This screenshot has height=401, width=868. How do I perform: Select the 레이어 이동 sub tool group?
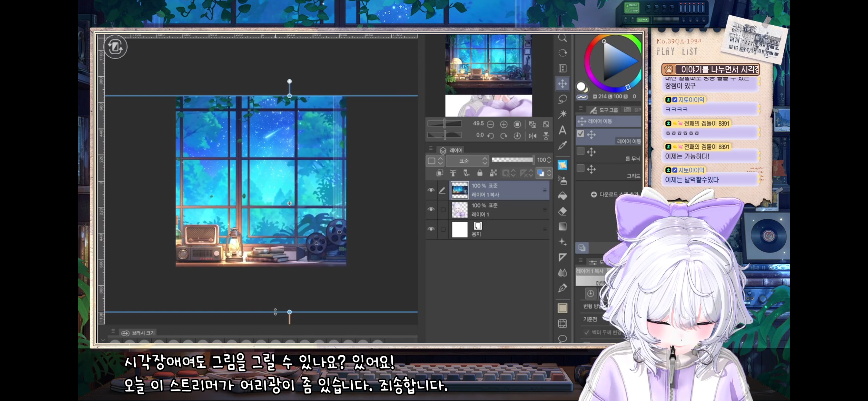pos(608,121)
